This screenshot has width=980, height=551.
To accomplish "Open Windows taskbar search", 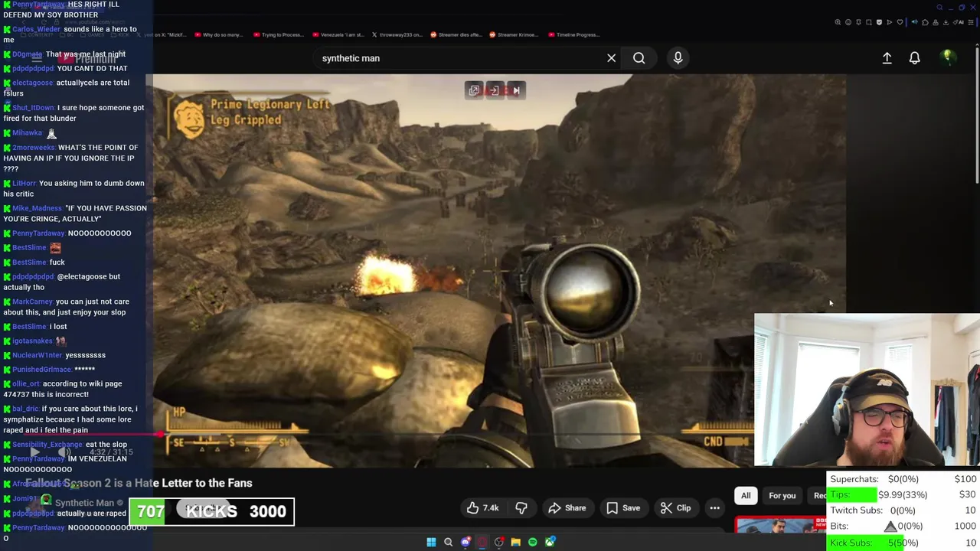I will coord(448,543).
